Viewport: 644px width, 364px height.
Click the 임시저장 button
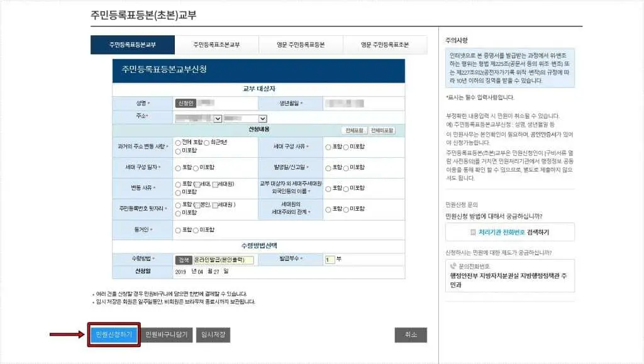213,335
